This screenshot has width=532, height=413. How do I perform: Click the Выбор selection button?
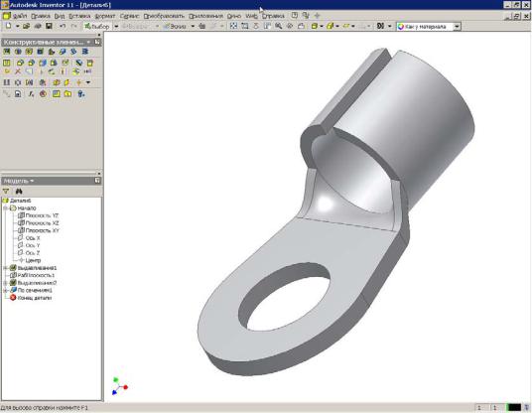(97, 26)
